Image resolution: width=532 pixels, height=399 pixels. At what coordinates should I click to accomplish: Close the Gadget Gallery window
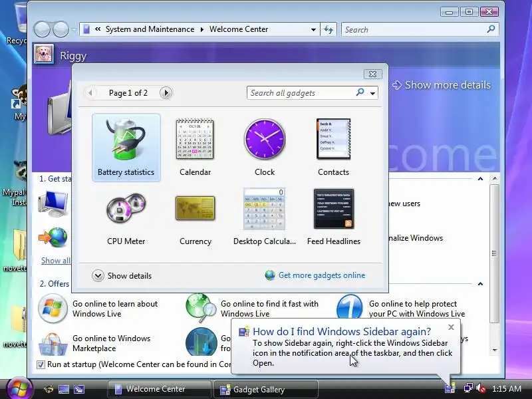point(372,74)
